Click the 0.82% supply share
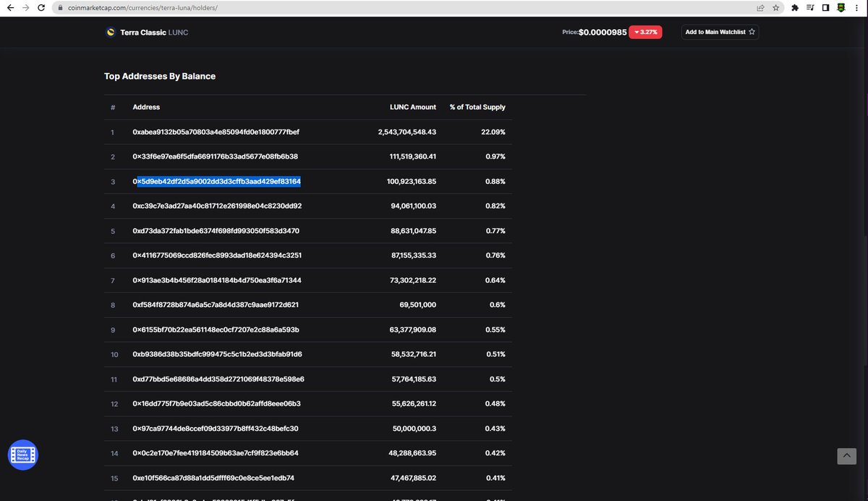The image size is (868, 501). (x=495, y=206)
